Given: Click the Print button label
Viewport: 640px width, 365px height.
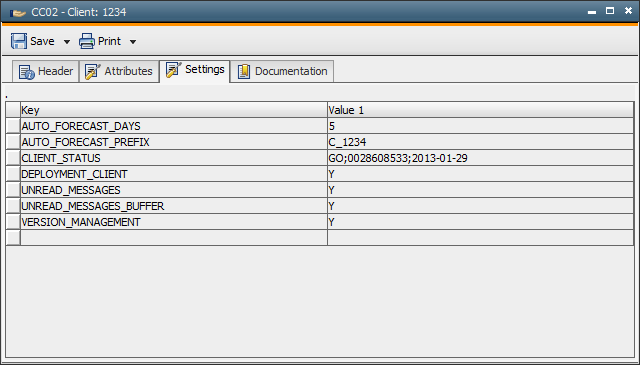Looking at the screenshot, I should point(109,41).
